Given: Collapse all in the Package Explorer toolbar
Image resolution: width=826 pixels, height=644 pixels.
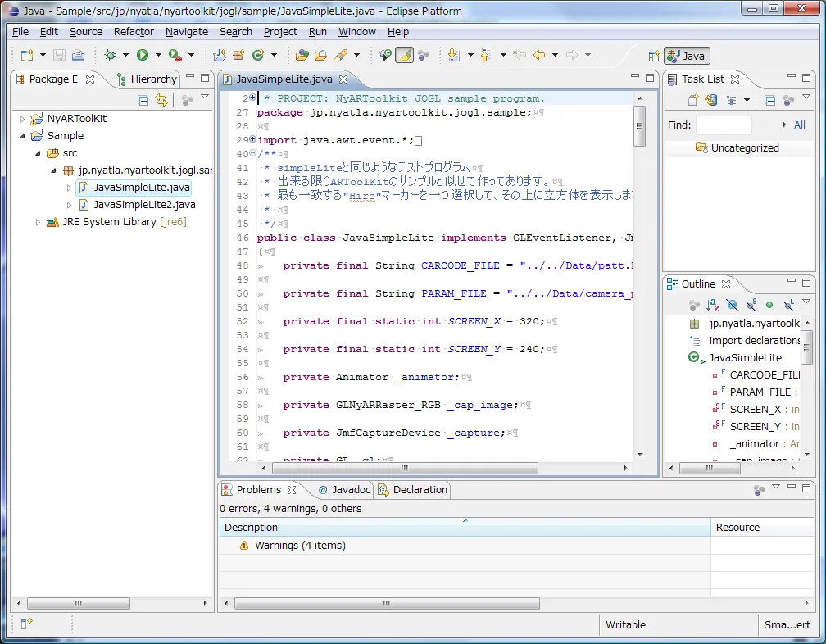Looking at the screenshot, I should [x=143, y=100].
